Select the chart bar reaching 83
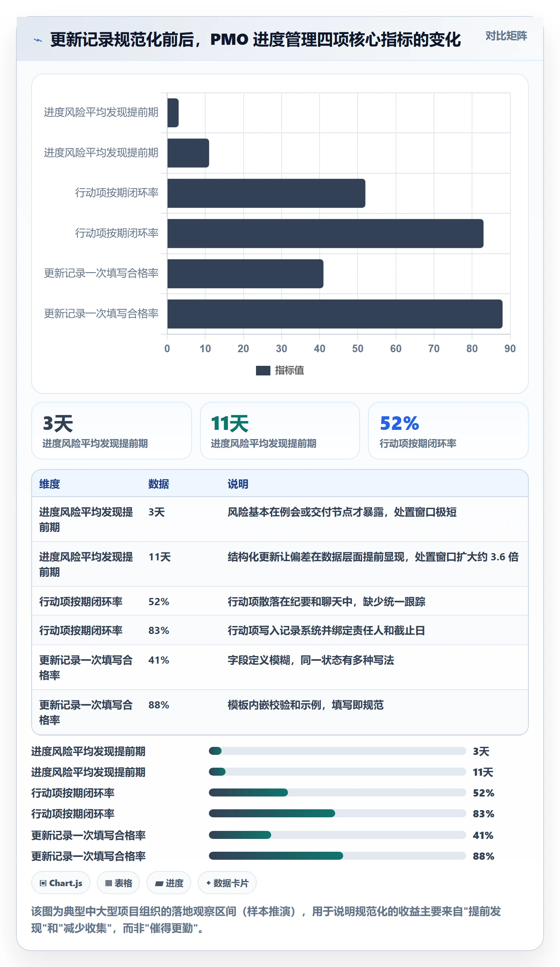560x967 pixels. [x=325, y=234]
